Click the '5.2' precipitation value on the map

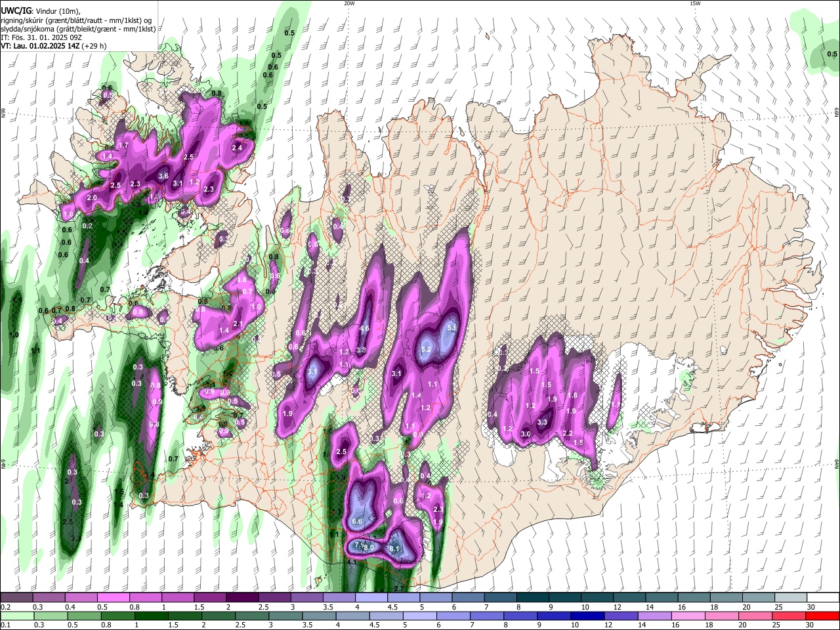pyautogui.click(x=426, y=349)
